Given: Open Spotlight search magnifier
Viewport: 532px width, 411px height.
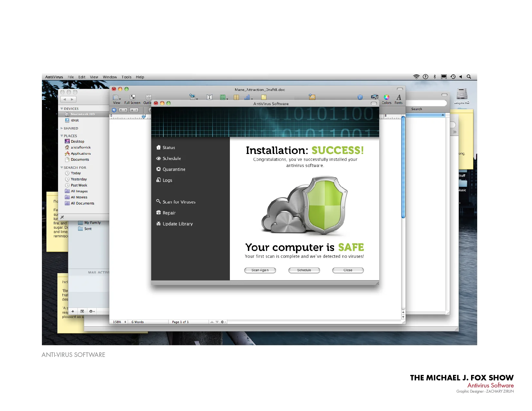Looking at the screenshot, I should [x=469, y=77].
